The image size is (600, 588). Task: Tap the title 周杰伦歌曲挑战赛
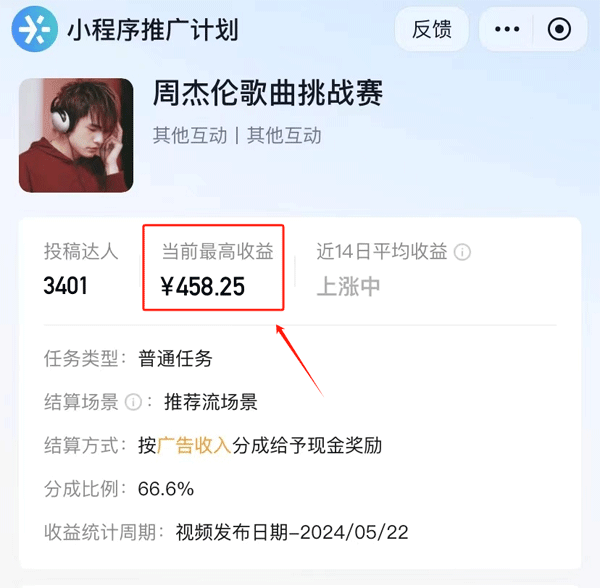coord(268,93)
